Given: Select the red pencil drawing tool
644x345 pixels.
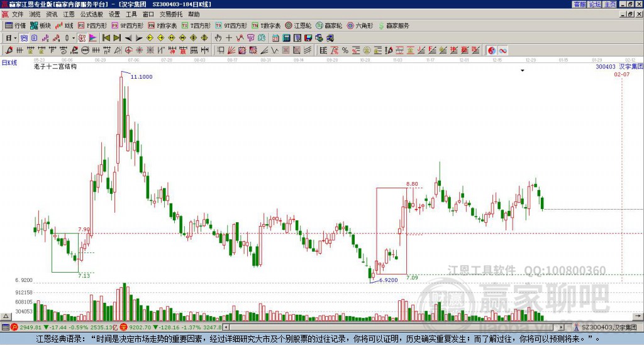Looking at the screenshot, I should (x=9, y=50).
